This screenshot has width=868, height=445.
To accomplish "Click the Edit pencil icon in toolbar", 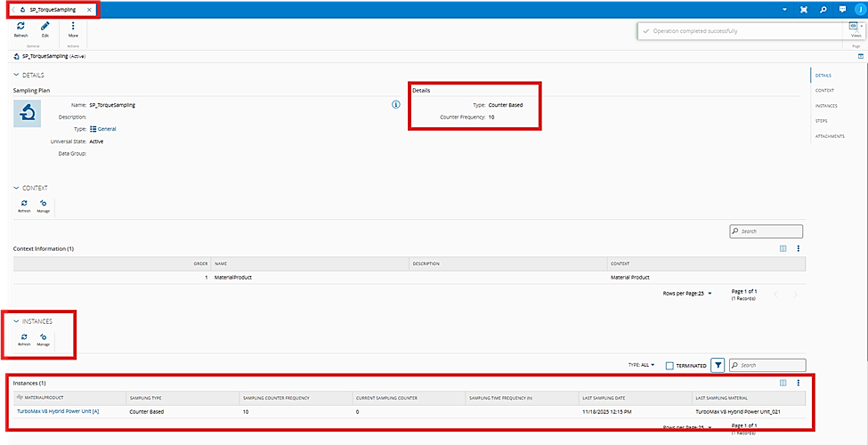I will click(45, 27).
